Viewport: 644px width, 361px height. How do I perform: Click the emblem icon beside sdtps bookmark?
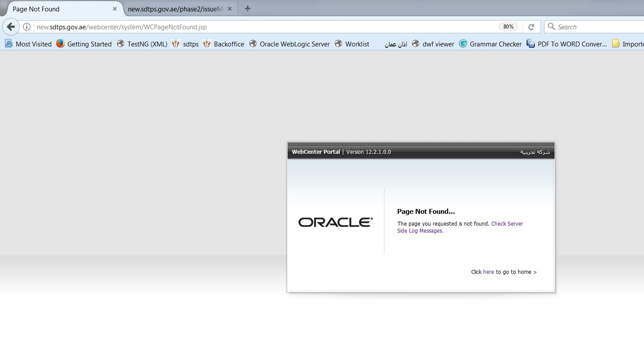click(x=176, y=43)
